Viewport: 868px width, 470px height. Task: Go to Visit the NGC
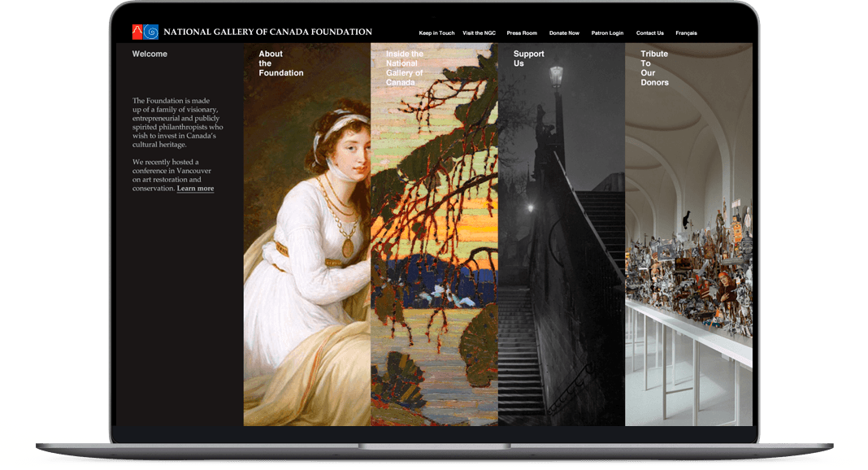[480, 33]
